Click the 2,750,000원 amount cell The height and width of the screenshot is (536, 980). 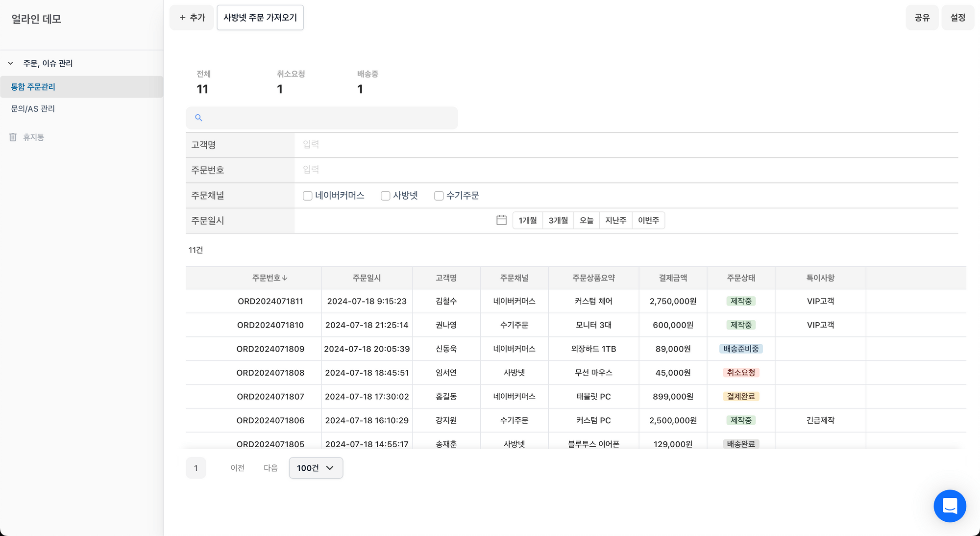pos(673,301)
